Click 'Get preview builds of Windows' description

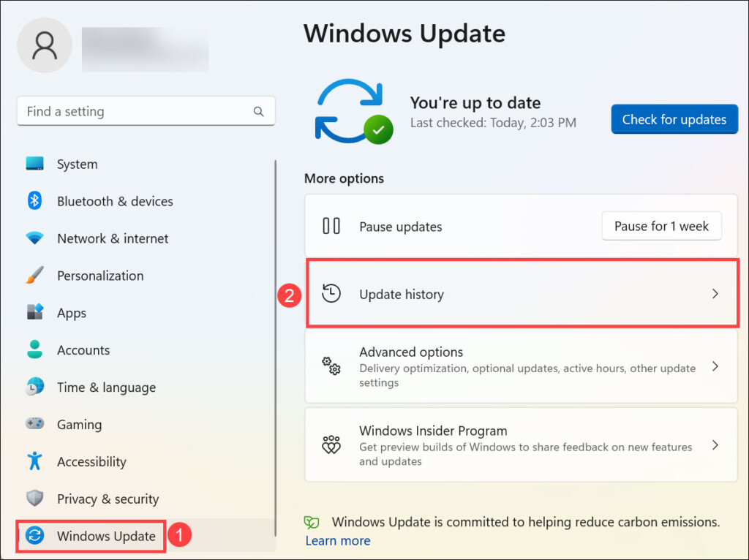[x=525, y=454]
